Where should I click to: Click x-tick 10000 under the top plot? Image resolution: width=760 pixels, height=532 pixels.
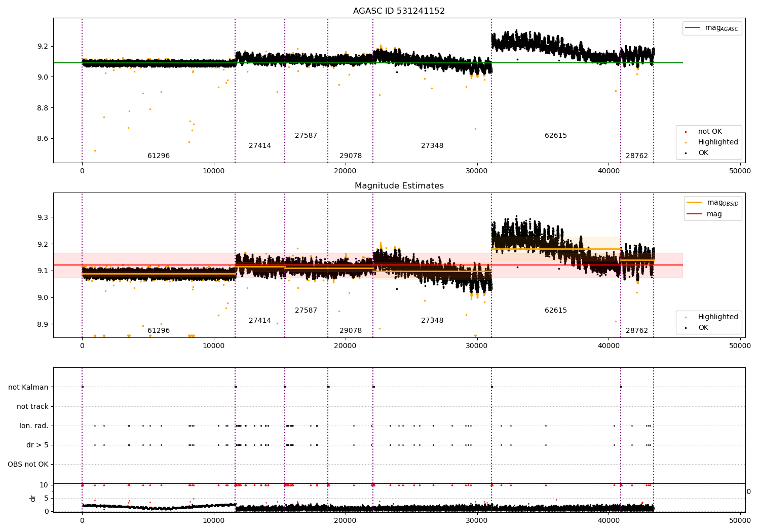(x=214, y=171)
